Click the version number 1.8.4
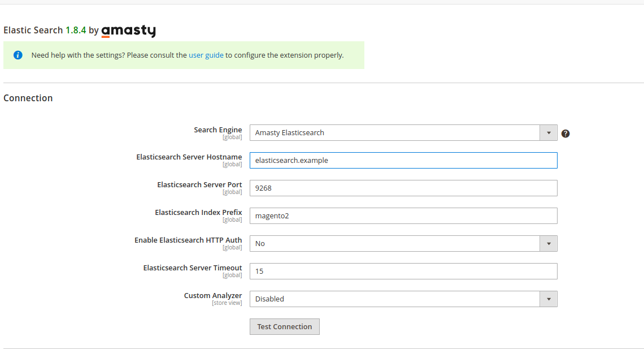Screen dimensions: 644x349 click(76, 31)
